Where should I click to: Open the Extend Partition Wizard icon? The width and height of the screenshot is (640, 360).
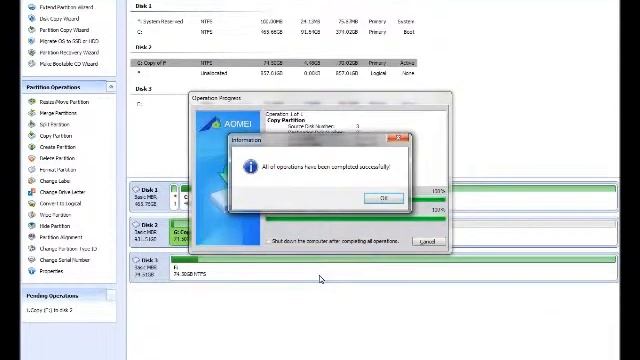32,7
